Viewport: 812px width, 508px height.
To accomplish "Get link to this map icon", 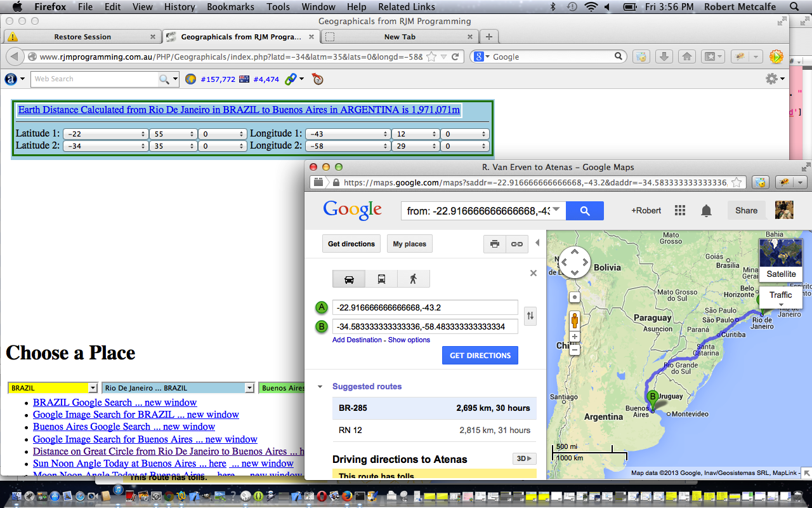I will [x=517, y=244].
